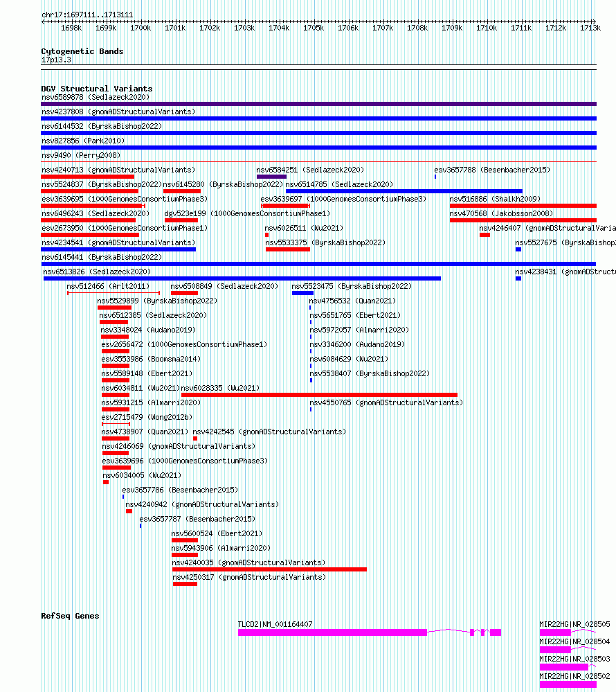Open esv3657786 (Besenbacher2015) label
This screenshot has height=692, width=616.
pos(180,490)
